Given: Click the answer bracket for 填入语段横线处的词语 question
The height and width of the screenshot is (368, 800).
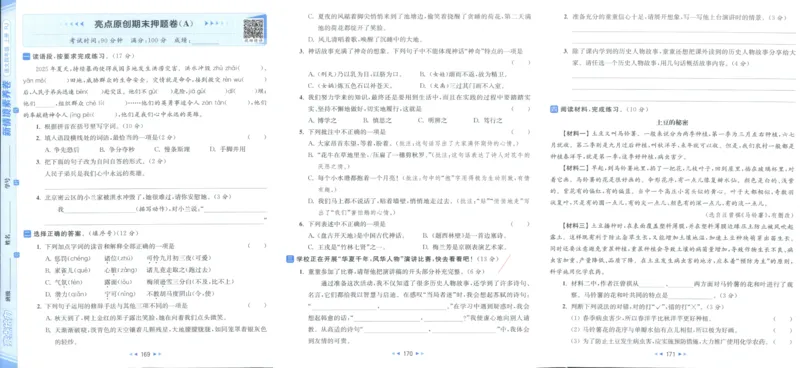Looking at the screenshot, I should coord(257,137).
